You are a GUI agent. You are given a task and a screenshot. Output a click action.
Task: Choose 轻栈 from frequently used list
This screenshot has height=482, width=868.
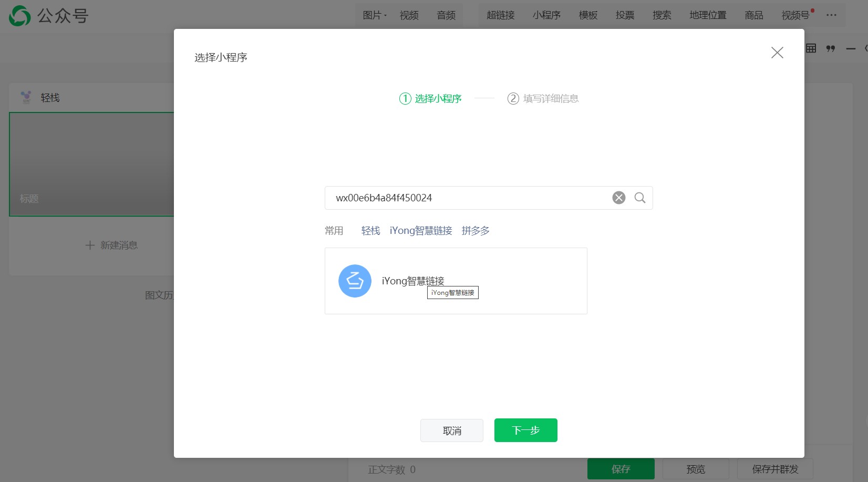pos(370,231)
